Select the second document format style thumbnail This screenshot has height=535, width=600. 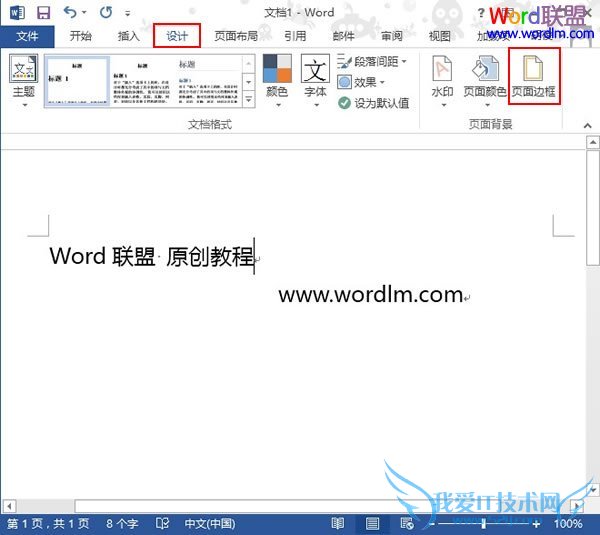tap(142, 81)
